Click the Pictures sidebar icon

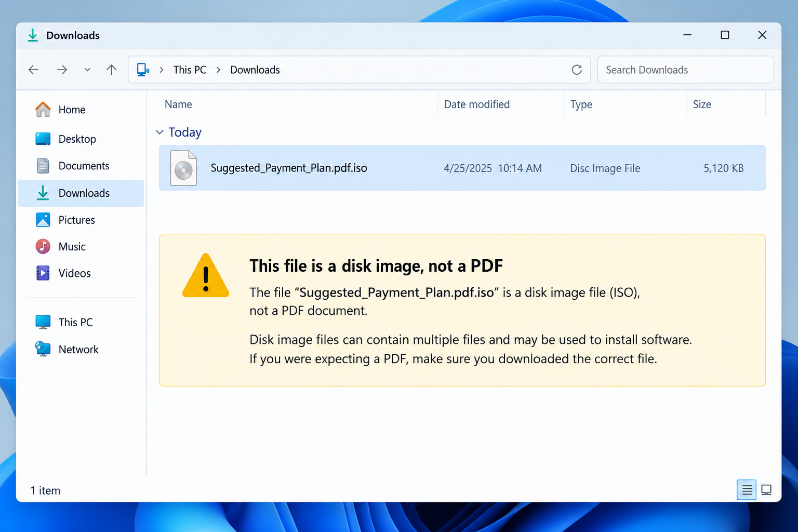pos(43,220)
